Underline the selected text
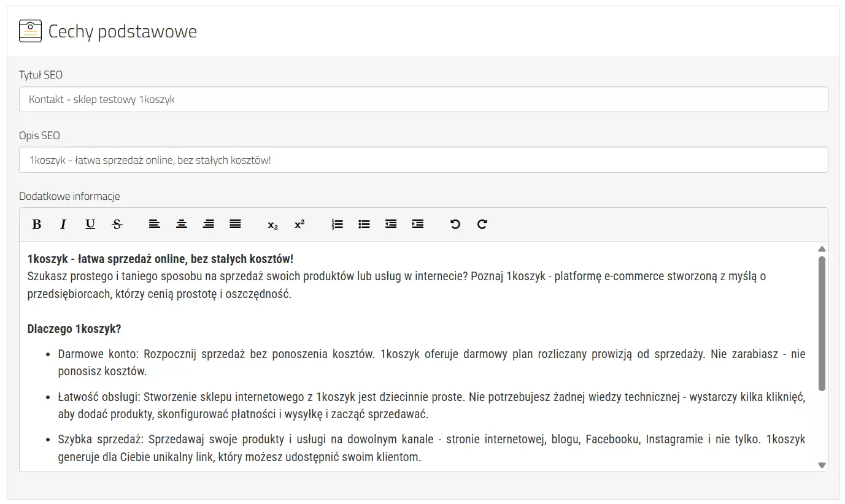The image size is (845, 504). pyautogui.click(x=90, y=224)
